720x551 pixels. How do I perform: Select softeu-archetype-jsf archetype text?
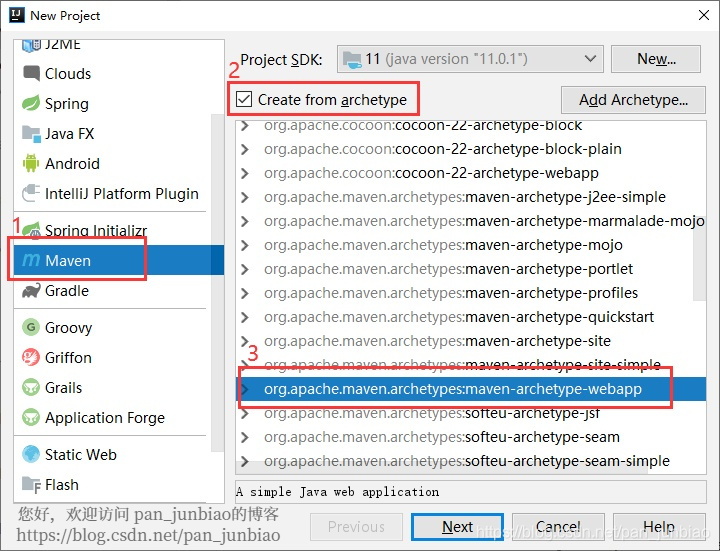point(432,413)
